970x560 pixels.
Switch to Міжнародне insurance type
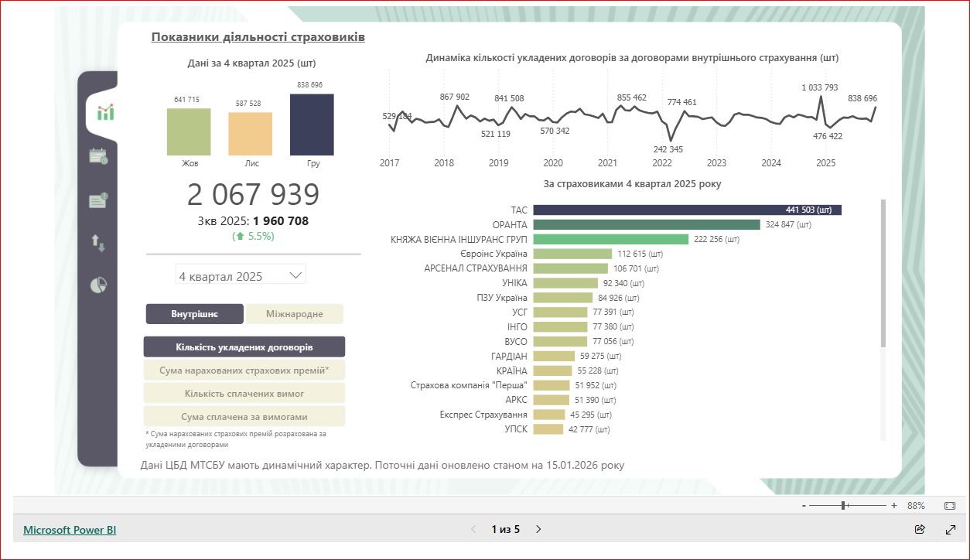(x=294, y=314)
